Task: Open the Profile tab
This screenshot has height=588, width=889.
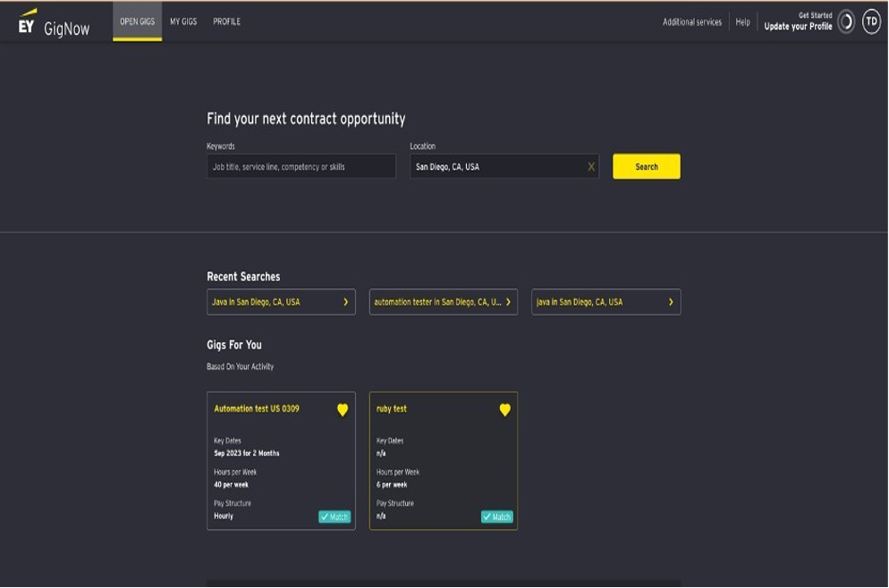Action: coord(226,21)
